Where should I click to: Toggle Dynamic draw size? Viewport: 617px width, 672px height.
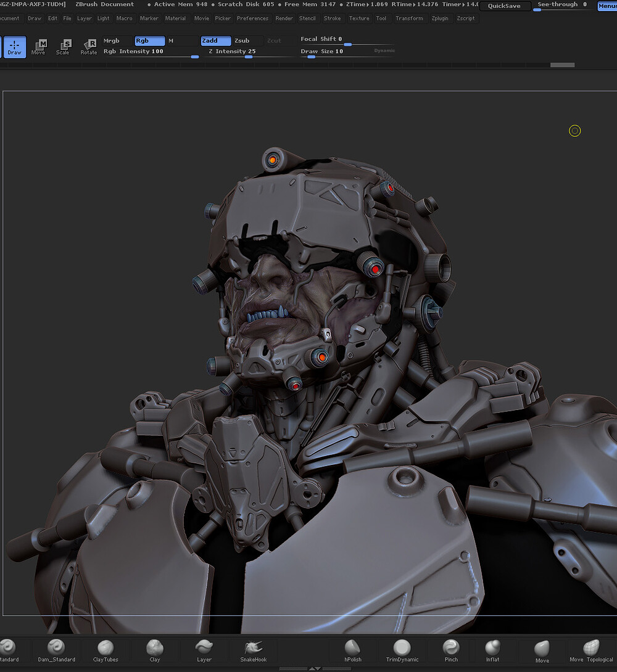coord(384,51)
